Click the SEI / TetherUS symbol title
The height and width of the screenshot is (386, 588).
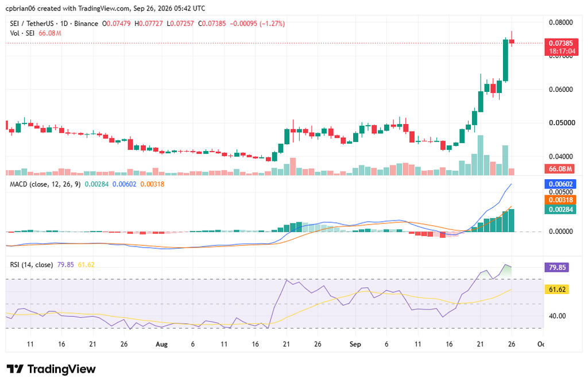pyautogui.click(x=32, y=24)
